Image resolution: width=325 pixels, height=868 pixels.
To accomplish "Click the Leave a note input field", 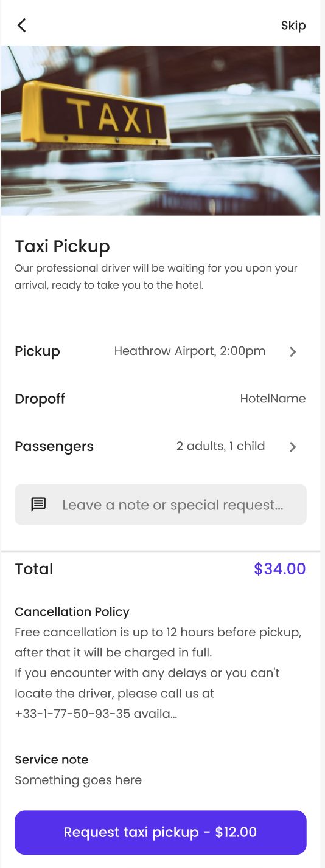I will pos(161,505).
